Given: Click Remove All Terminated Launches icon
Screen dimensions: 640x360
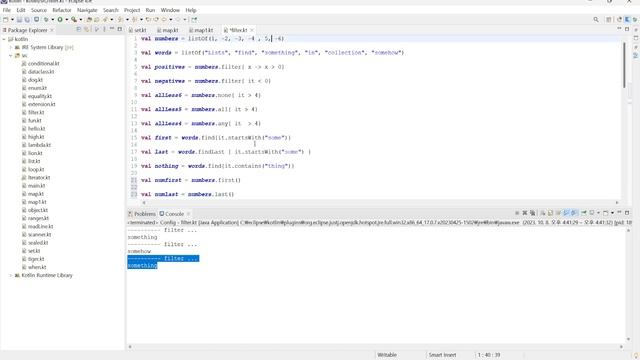Looking at the screenshot, I should point(533,213).
